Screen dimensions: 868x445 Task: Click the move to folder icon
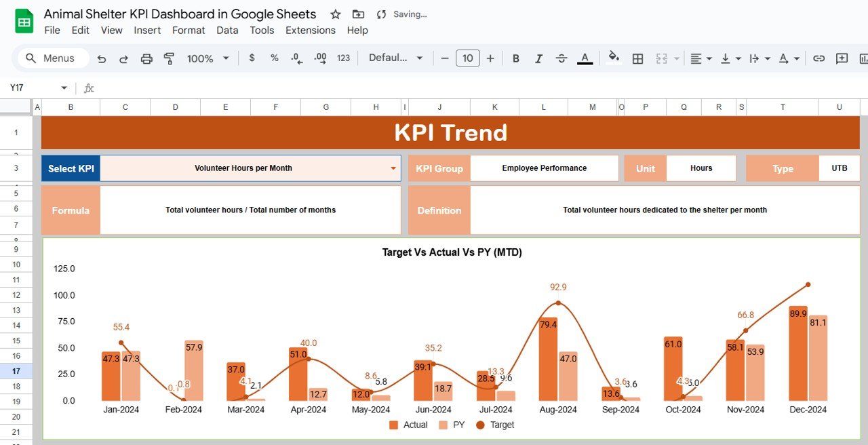point(358,14)
